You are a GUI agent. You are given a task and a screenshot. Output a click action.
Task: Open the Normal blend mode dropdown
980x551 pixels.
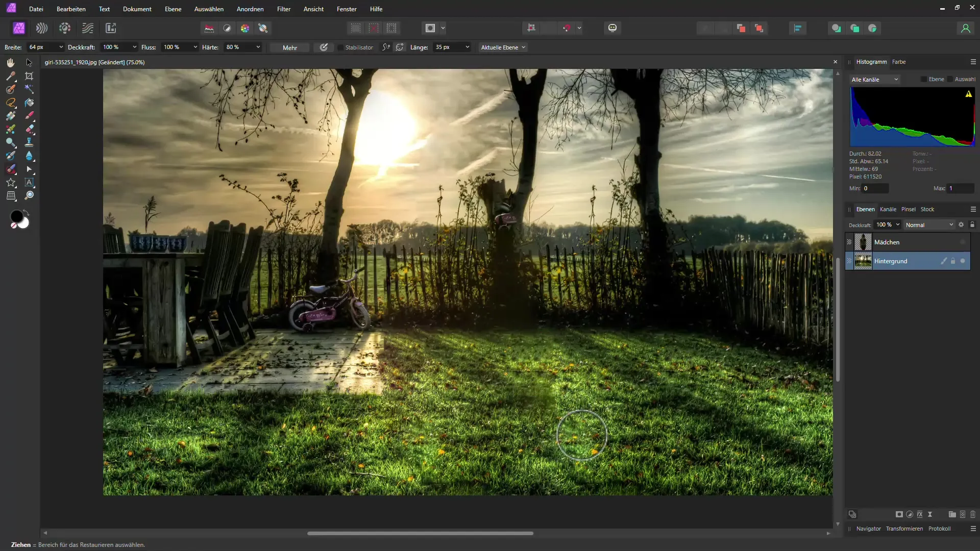pyautogui.click(x=929, y=225)
